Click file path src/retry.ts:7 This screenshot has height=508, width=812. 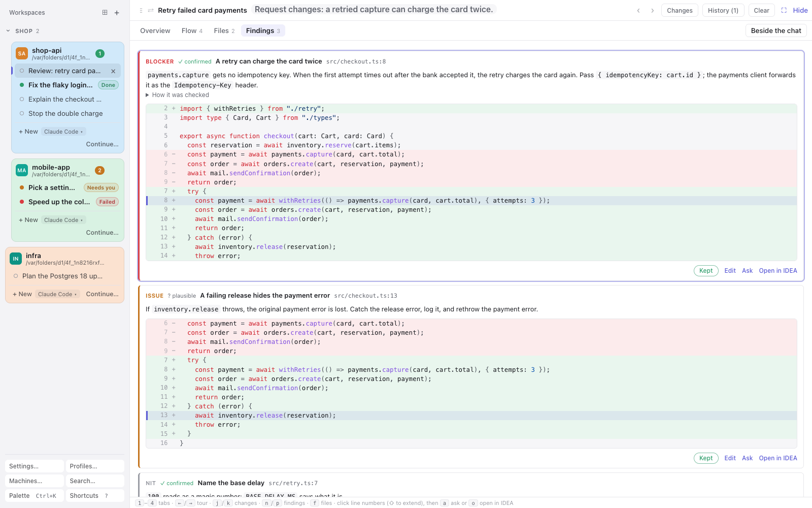point(293,483)
